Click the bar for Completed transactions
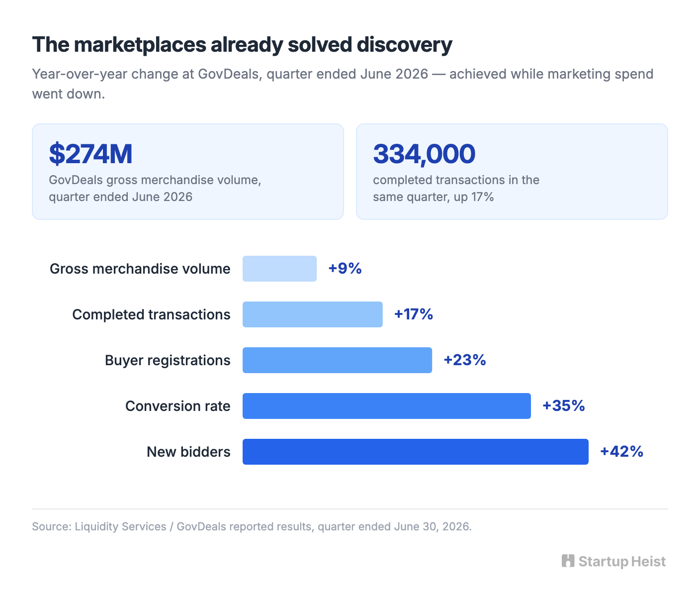This screenshot has width=700, height=603. [313, 314]
